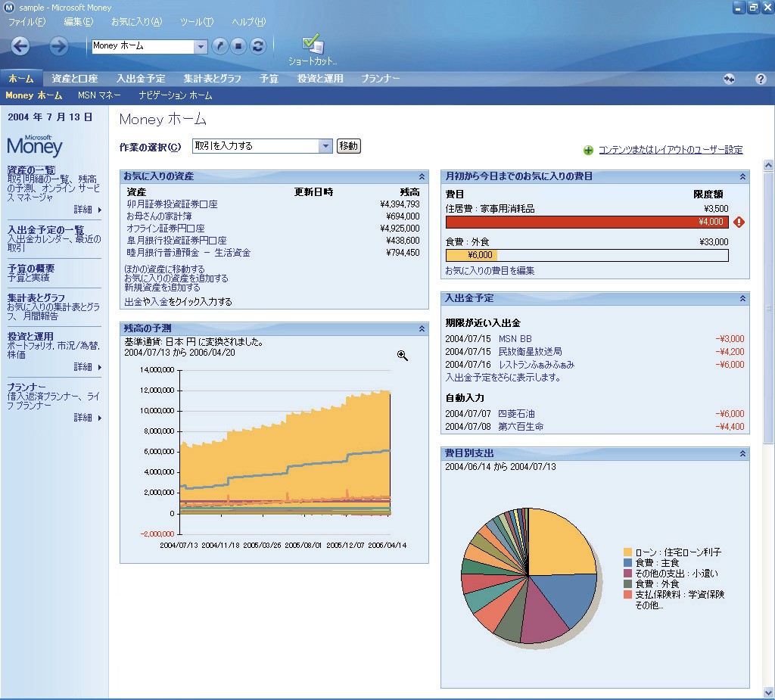This screenshot has width=775, height=700.
Task: Click the vertical scrollbar down arrow
Action: pos(768,692)
